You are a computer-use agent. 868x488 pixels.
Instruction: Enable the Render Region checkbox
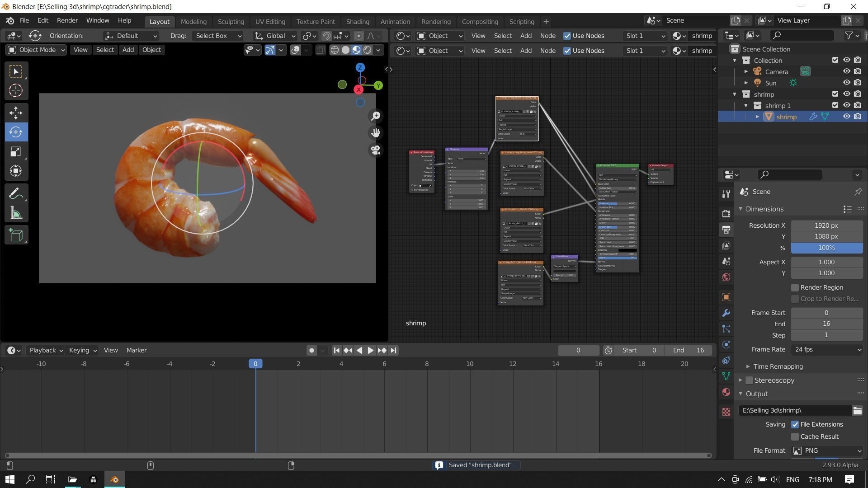click(x=795, y=287)
